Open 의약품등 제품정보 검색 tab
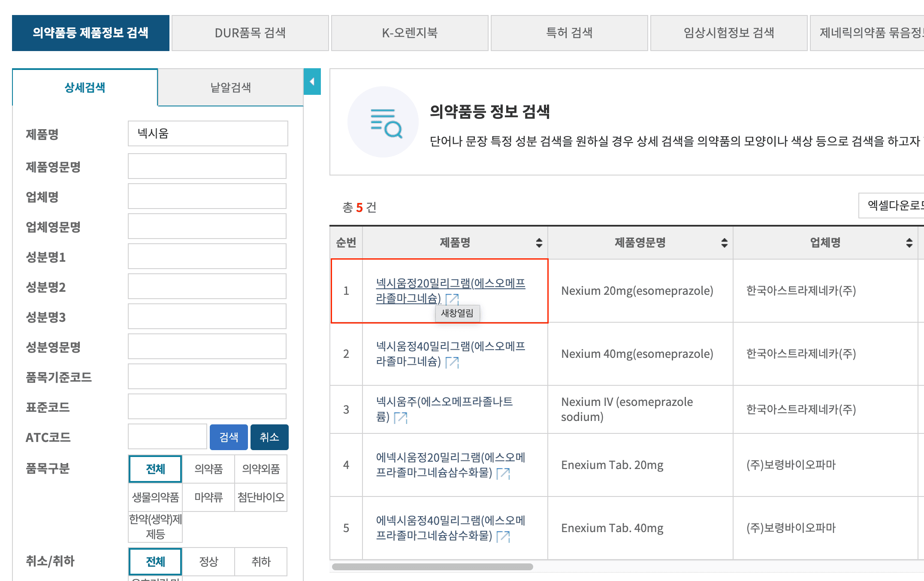Viewport: 924px width, 581px height. coord(91,33)
